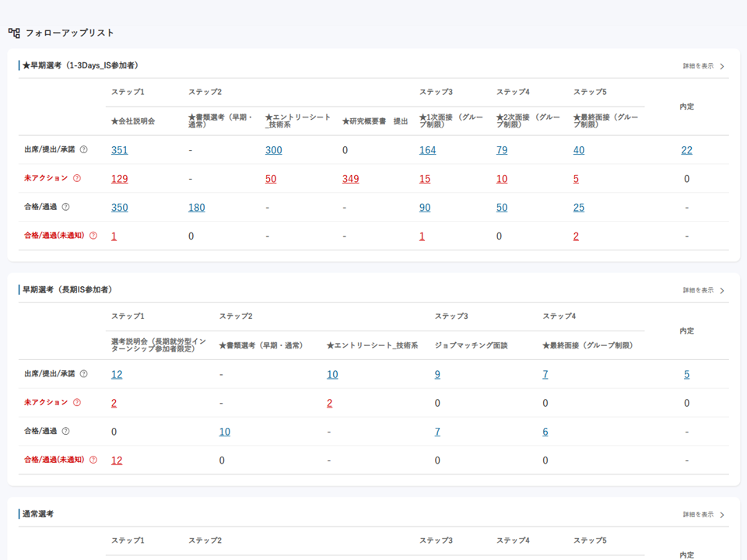Open the 300 link under ★エントリーシート_技術系

pyautogui.click(x=273, y=150)
